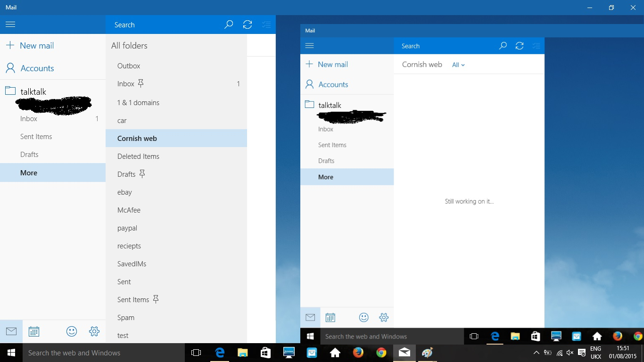Toggle the pin next to Drafts in All folders

(142, 174)
